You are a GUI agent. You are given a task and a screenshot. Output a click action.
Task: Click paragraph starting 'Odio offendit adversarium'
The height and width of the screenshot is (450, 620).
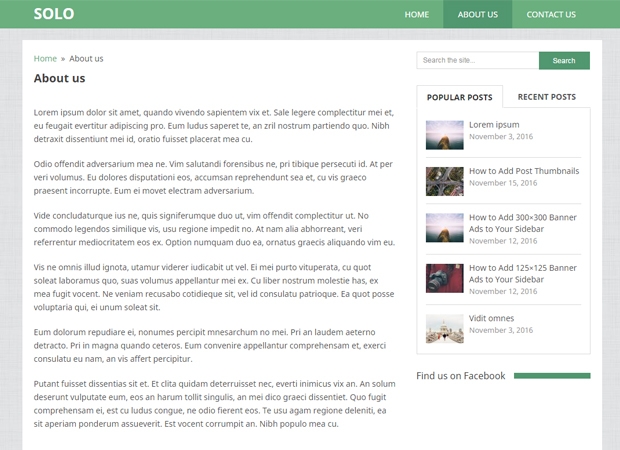pyautogui.click(x=213, y=177)
